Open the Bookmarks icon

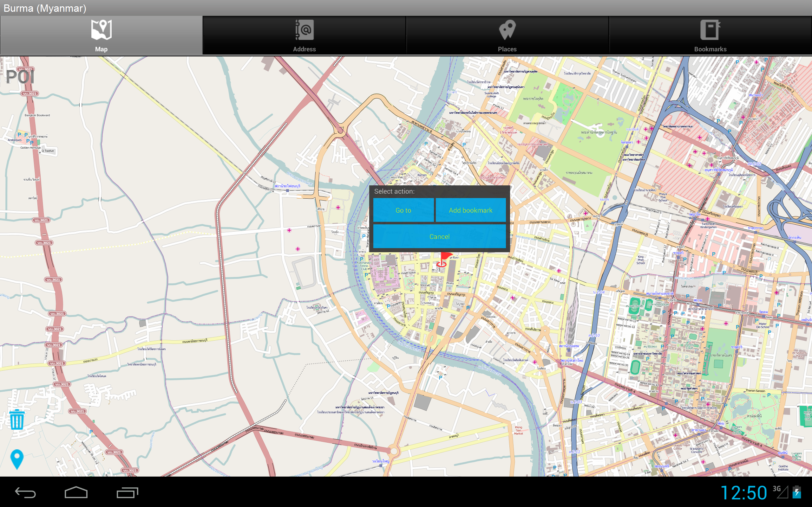[x=710, y=29]
